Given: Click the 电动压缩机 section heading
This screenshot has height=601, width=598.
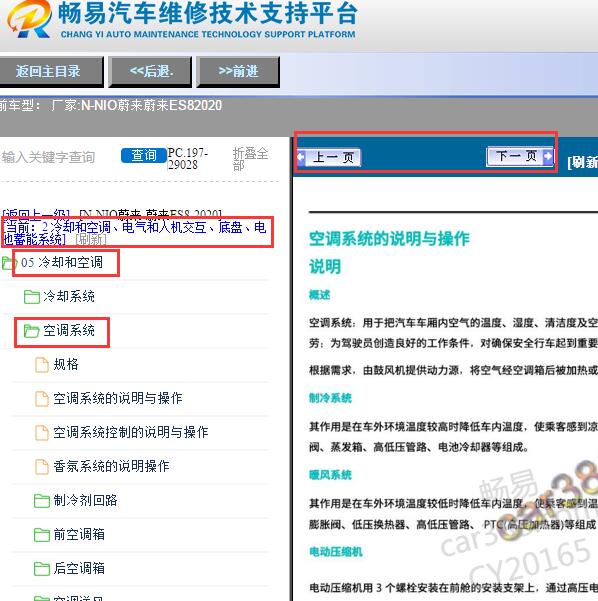Looking at the screenshot, I should pyautogui.click(x=335, y=552).
